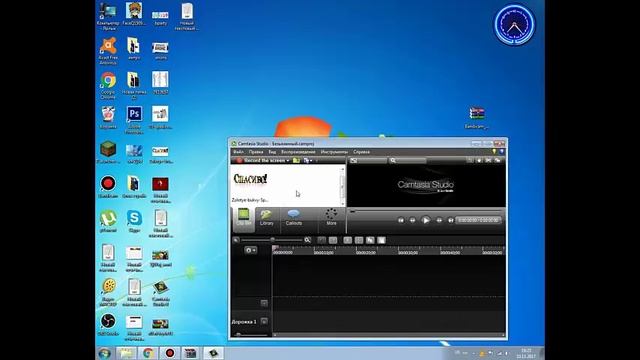
Task: Open the Справка menu
Action: 362,152
